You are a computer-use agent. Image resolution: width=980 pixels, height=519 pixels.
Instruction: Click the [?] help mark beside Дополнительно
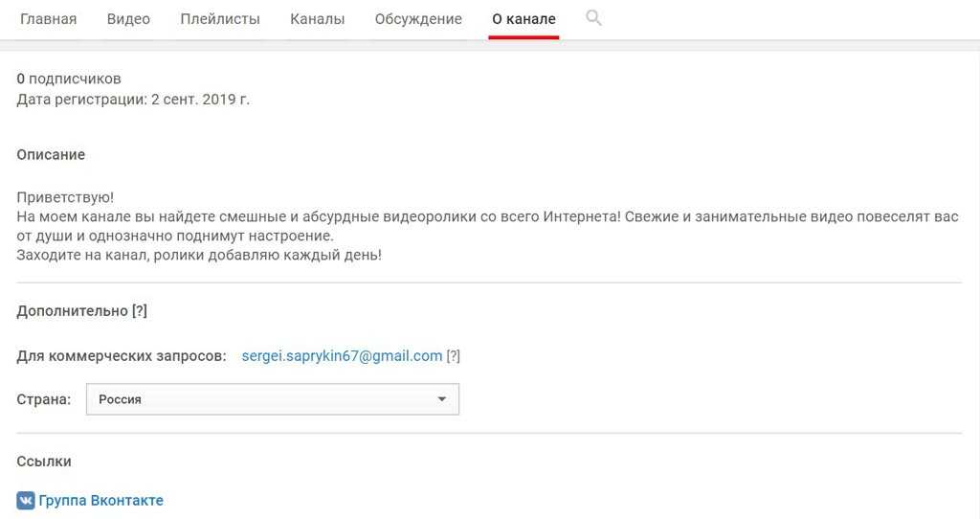click(140, 311)
